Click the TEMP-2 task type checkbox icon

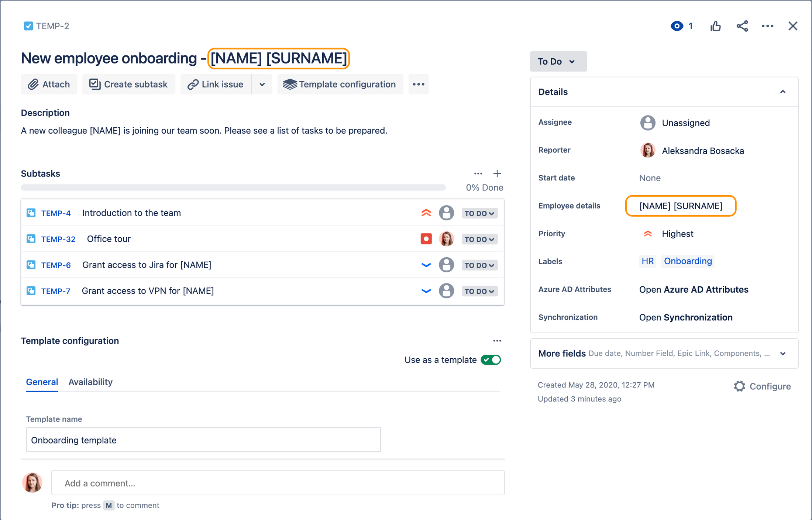point(28,26)
